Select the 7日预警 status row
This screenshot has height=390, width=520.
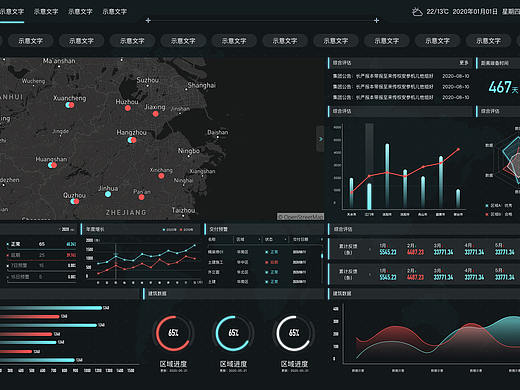click(x=41, y=266)
